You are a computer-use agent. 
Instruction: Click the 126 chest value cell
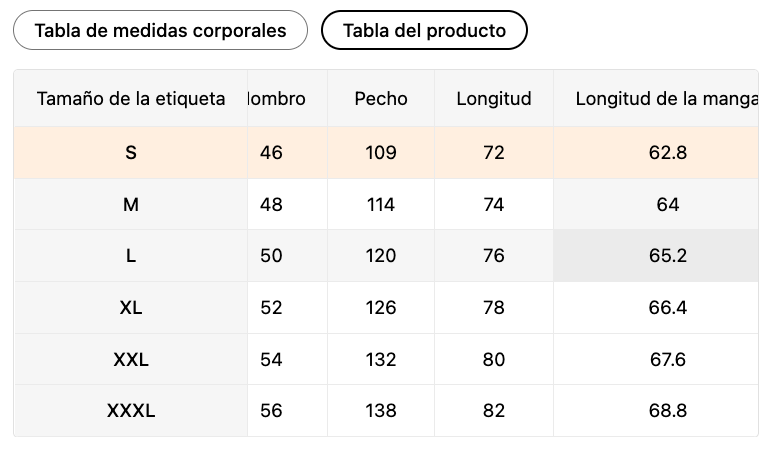[381, 308]
